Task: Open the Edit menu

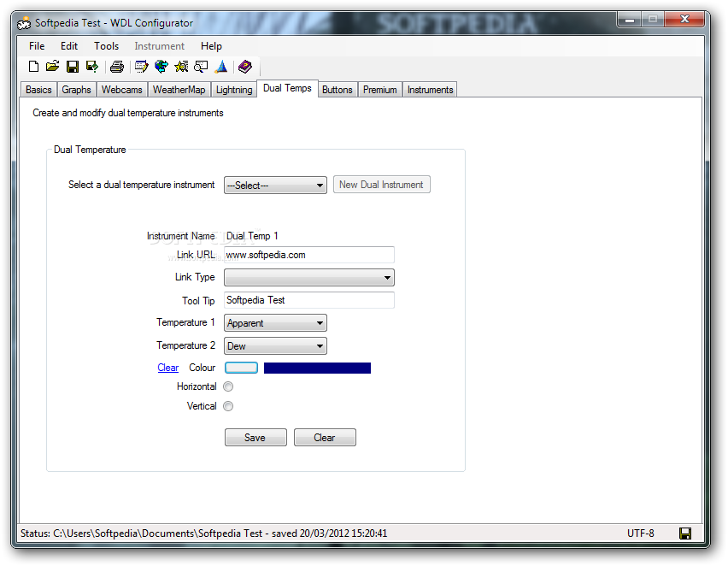Action: (69, 46)
